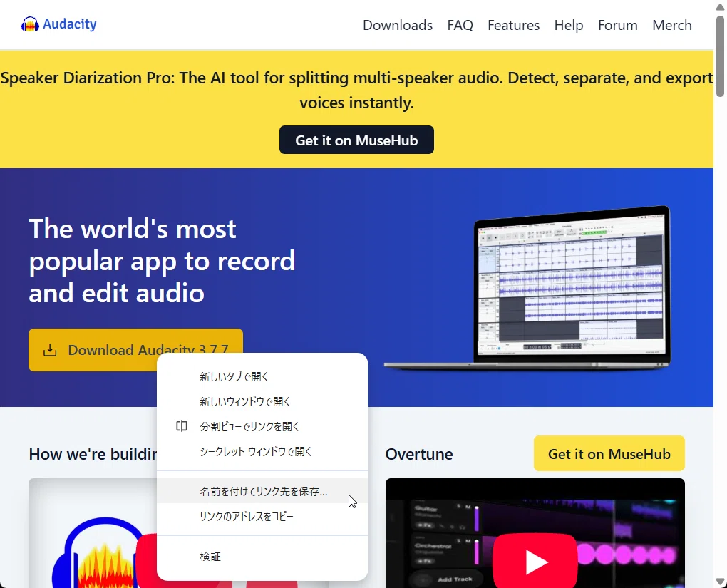This screenshot has height=588, width=727.
Task: Click the hero headline 'The world's most popular app'
Action: [161, 261]
